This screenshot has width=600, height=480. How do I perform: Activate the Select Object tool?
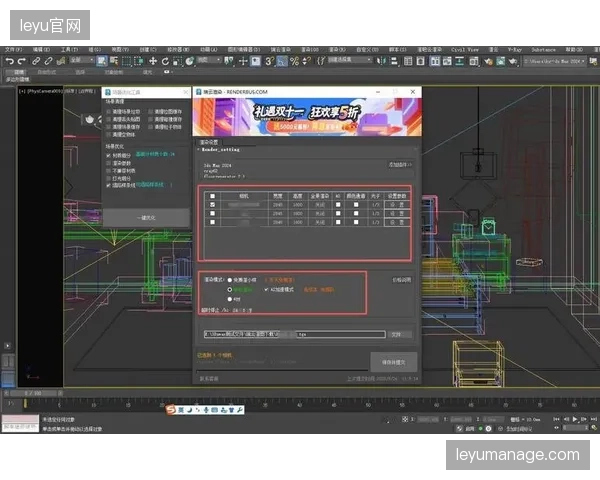pos(101,61)
